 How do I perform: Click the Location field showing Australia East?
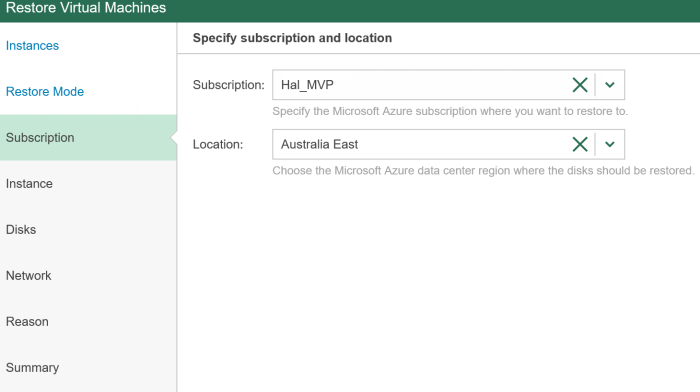[448, 144]
